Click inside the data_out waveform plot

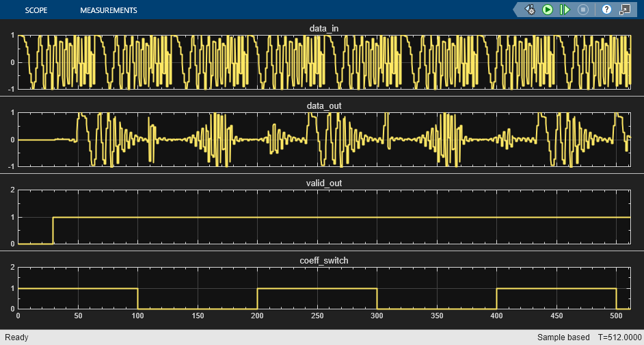tap(324, 140)
